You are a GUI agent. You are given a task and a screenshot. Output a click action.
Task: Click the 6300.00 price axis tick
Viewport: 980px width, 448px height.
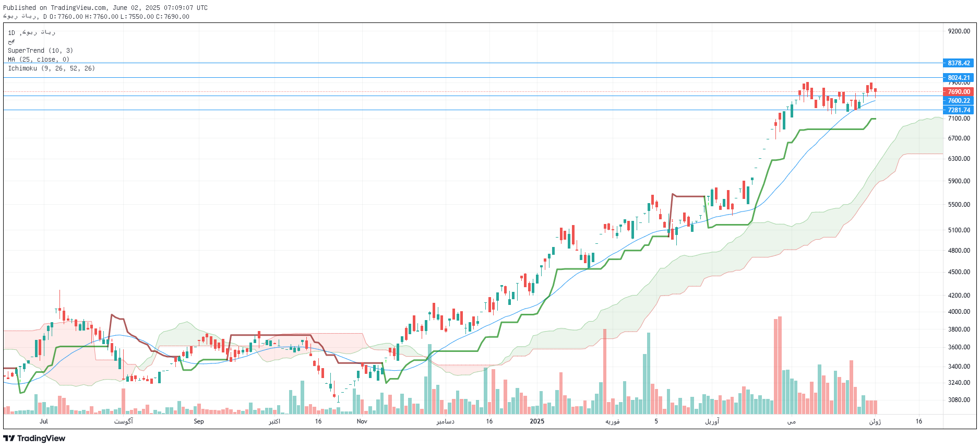(959, 159)
